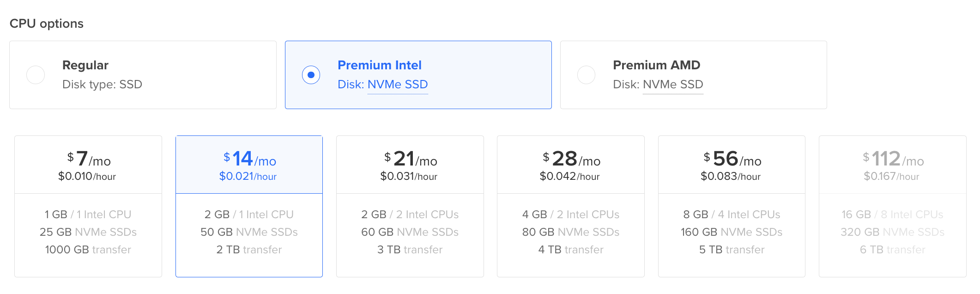The width and height of the screenshot is (980, 294).
Task: Click the 3 TB transfer spec line
Action: coord(410,250)
